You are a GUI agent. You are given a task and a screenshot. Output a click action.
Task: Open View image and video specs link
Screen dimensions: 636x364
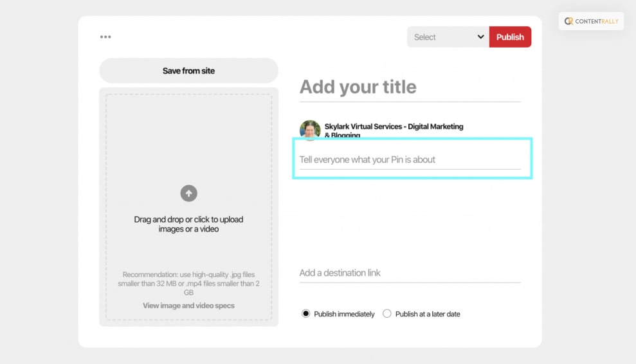tap(188, 305)
